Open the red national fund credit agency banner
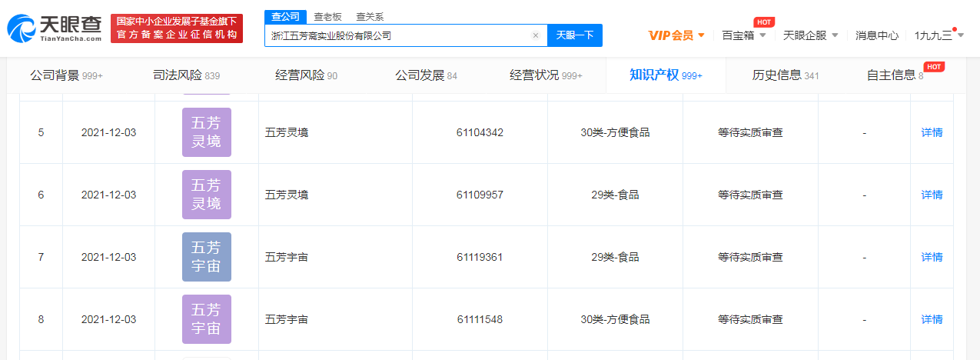 [177, 28]
